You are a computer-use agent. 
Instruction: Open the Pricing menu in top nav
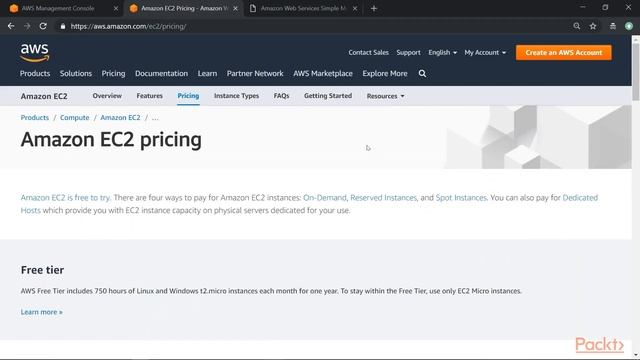tap(113, 73)
